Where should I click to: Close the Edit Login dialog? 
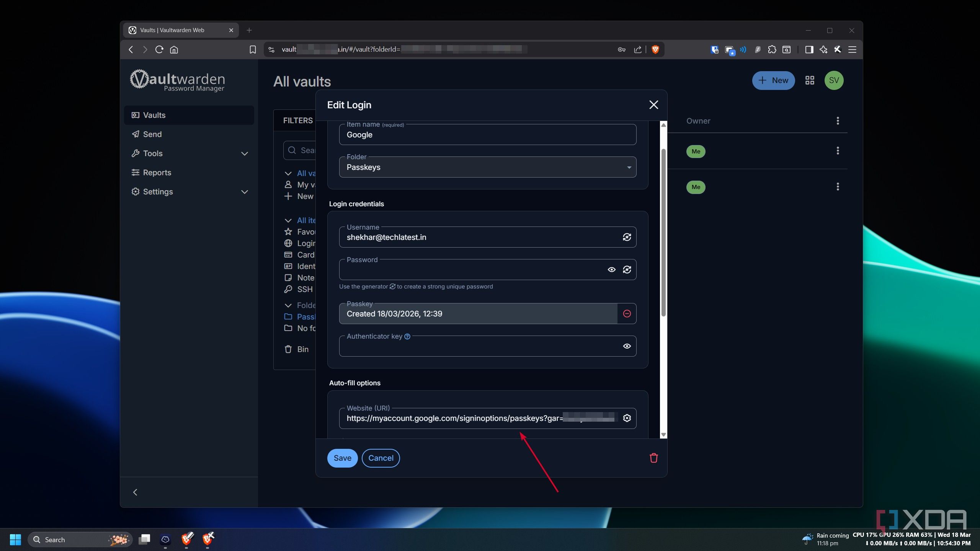pyautogui.click(x=653, y=105)
